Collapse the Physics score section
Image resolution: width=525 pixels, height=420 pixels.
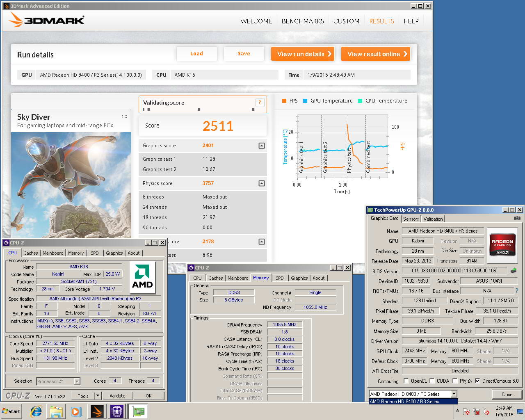pos(262,183)
